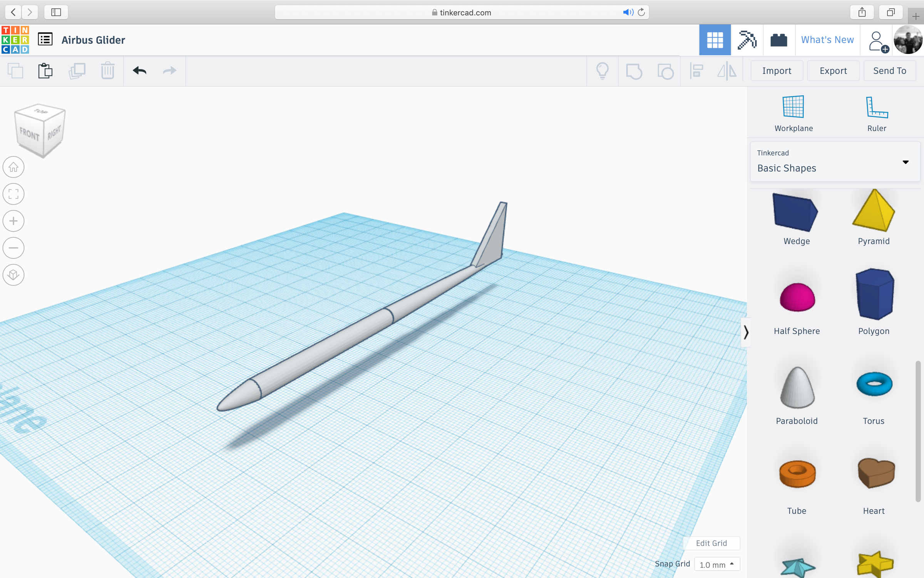Viewport: 924px width, 578px height.
Task: Click the Tinkercad logo
Action: (x=15, y=40)
